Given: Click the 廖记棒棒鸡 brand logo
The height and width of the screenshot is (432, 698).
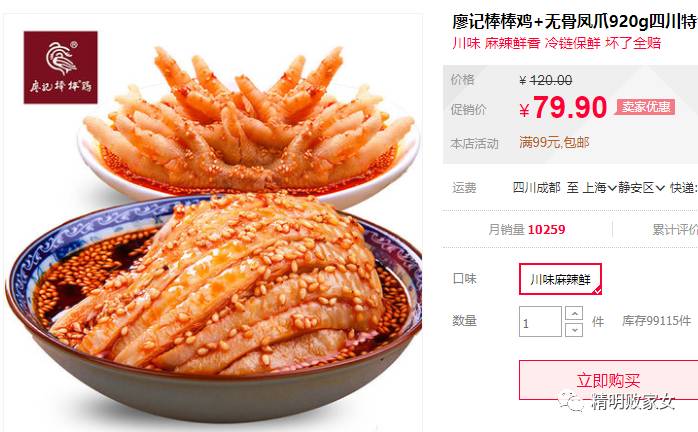Looking at the screenshot, I should click(x=61, y=67).
